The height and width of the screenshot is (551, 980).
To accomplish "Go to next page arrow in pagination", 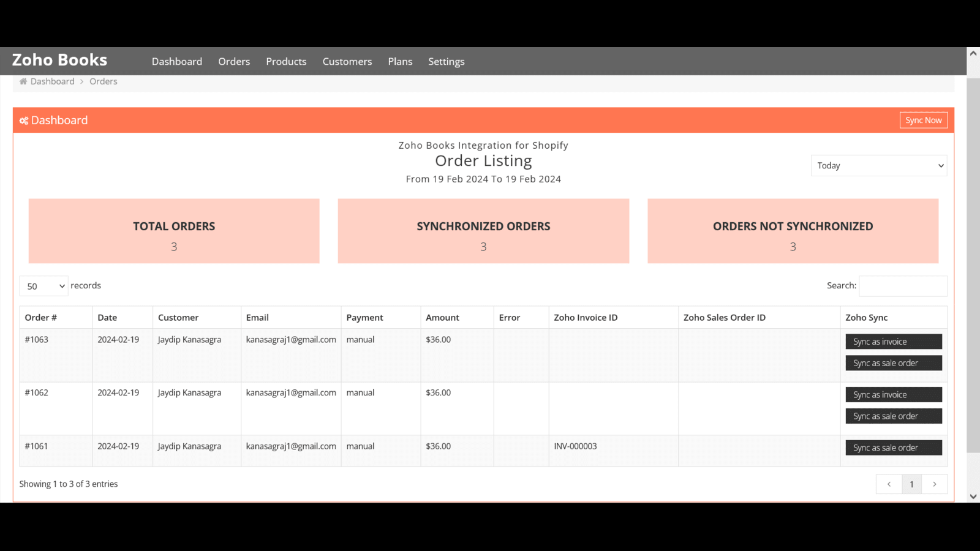I will click(935, 484).
